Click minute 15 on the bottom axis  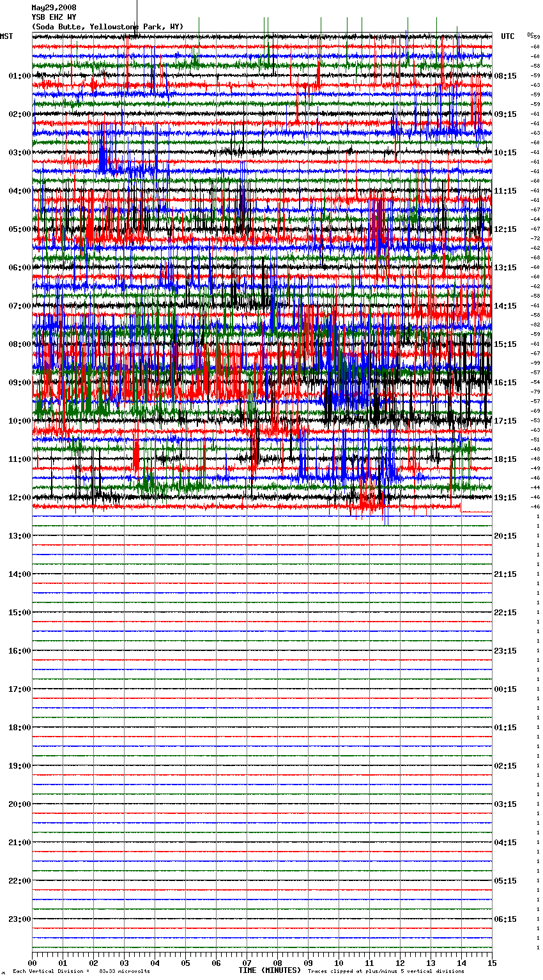[x=492, y=963]
